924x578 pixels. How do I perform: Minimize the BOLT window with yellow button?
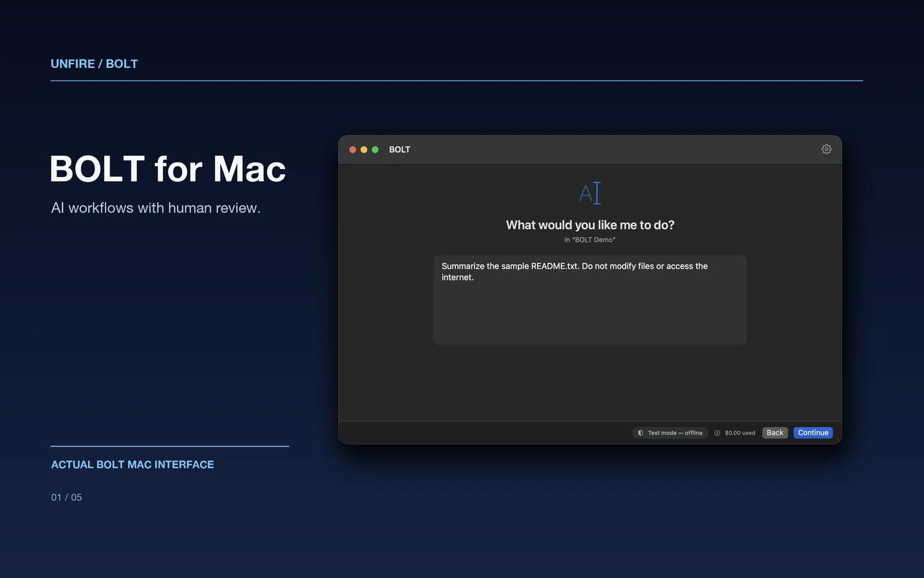(x=364, y=150)
